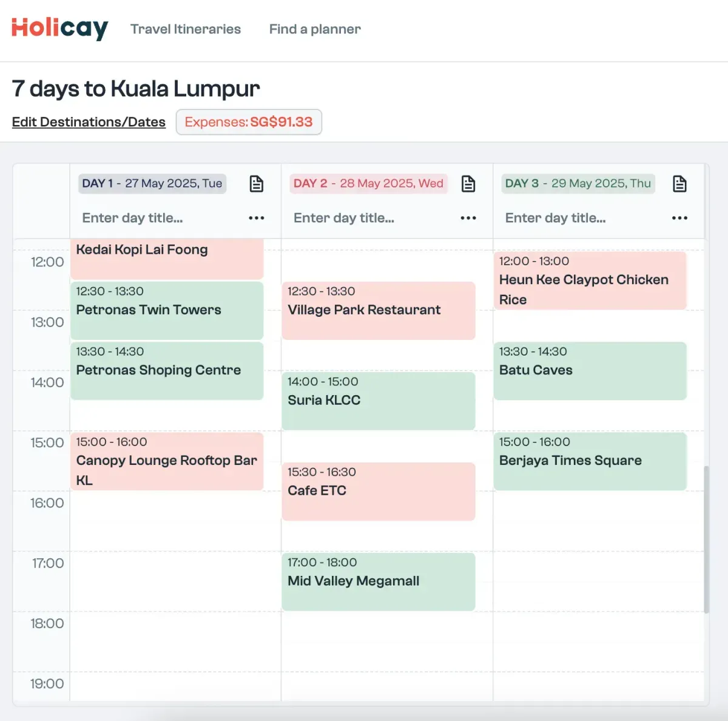Open the Mid Valley Megamall event
Image resolution: width=728 pixels, height=721 pixels.
(x=379, y=582)
